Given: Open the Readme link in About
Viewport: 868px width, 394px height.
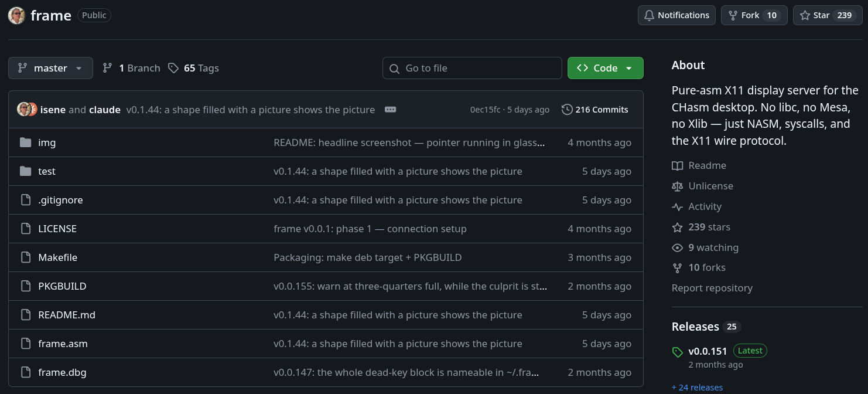Looking at the screenshot, I should pos(699,166).
